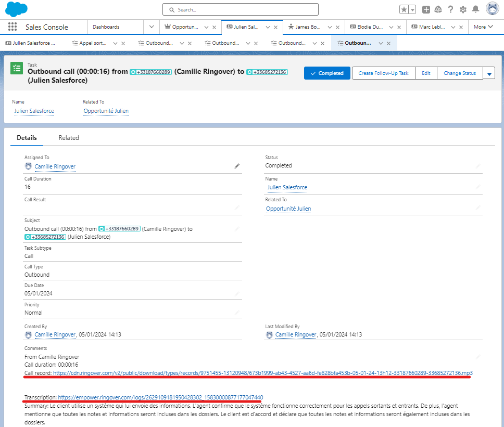Close the Julien Sal... workspace tab

275,27
